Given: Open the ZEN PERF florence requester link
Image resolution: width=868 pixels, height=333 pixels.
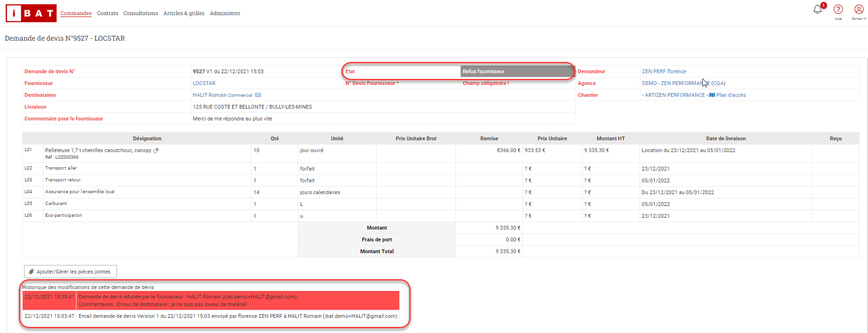Looking at the screenshot, I should (664, 71).
